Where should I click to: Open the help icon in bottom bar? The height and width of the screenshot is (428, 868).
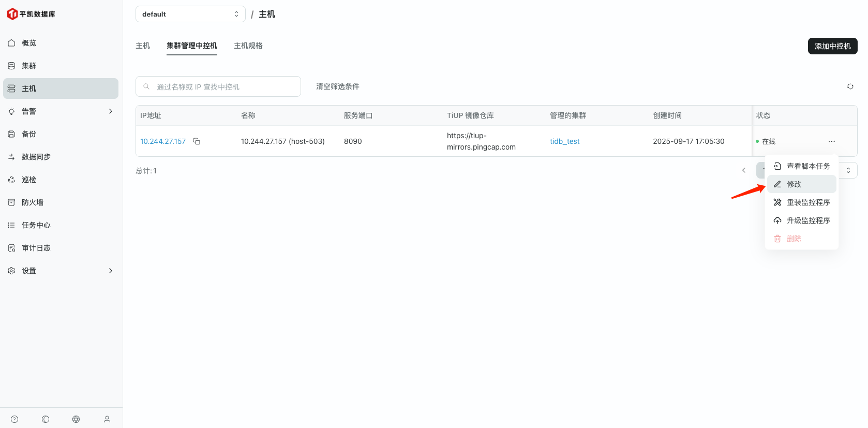[14, 419]
